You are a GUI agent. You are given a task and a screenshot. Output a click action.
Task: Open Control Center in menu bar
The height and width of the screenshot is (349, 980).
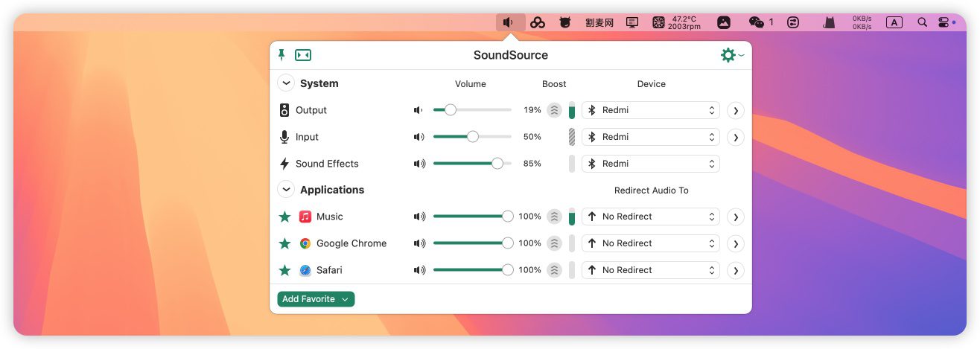coord(944,23)
